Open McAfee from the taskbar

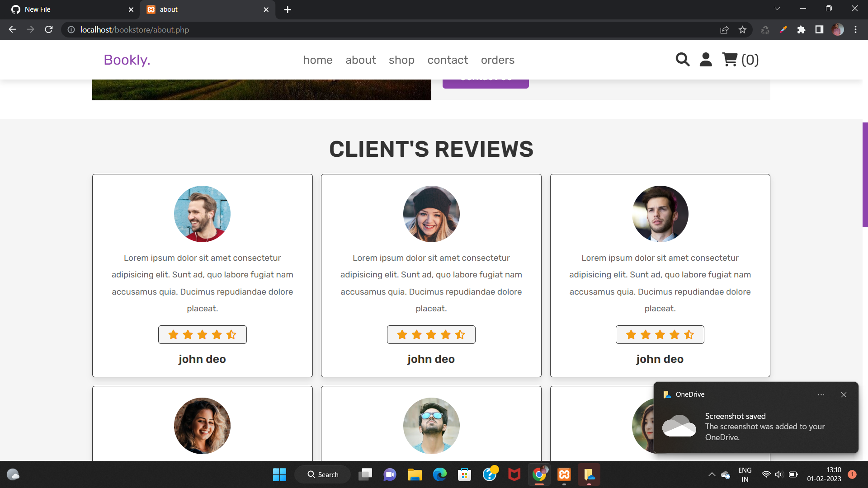pos(514,474)
